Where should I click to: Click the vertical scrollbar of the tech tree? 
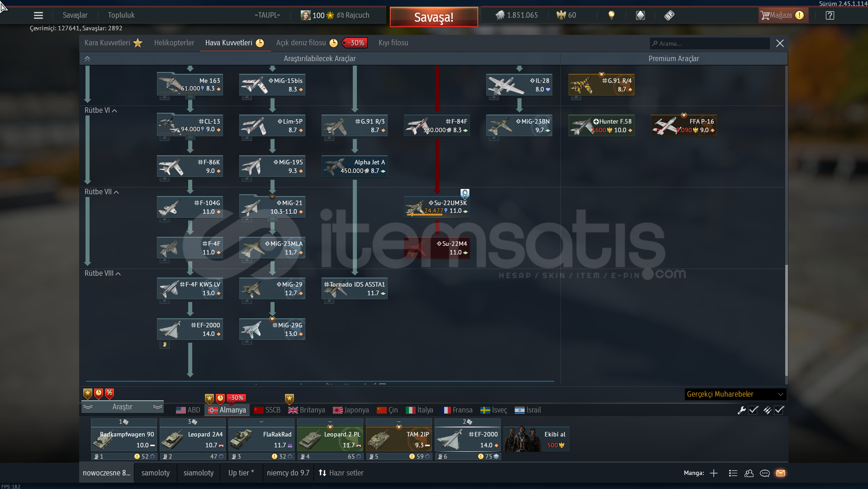pyautogui.click(x=787, y=319)
